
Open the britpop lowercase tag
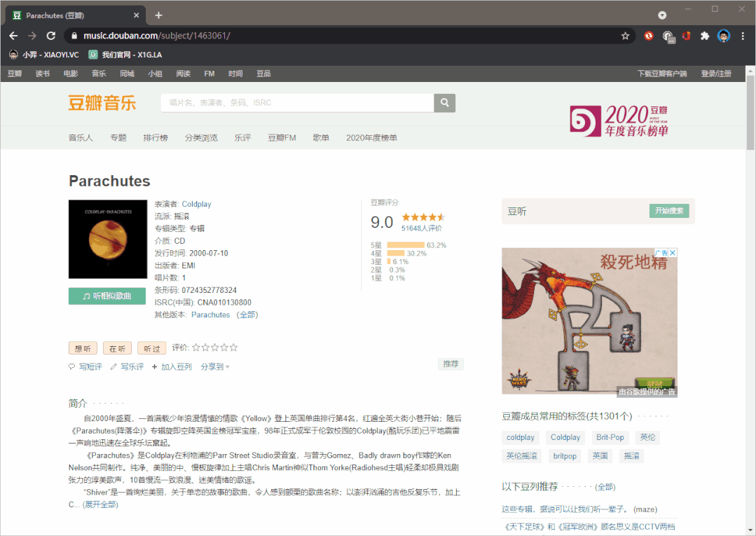565,456
